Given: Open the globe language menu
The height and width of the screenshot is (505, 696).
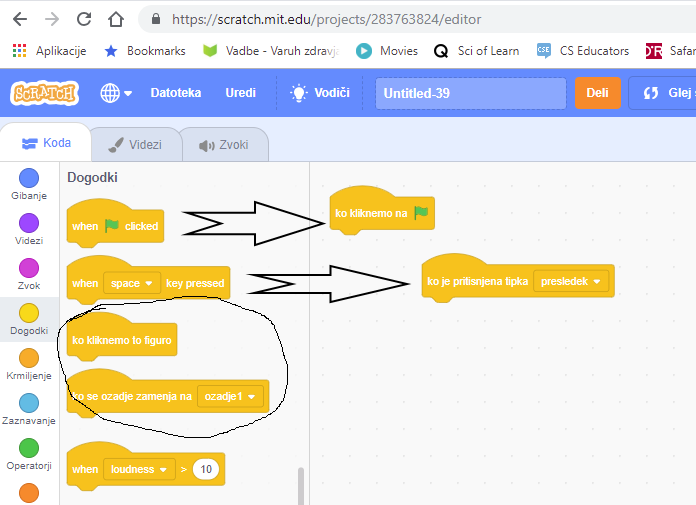Looking at the screenshot, I should [116, 93].
